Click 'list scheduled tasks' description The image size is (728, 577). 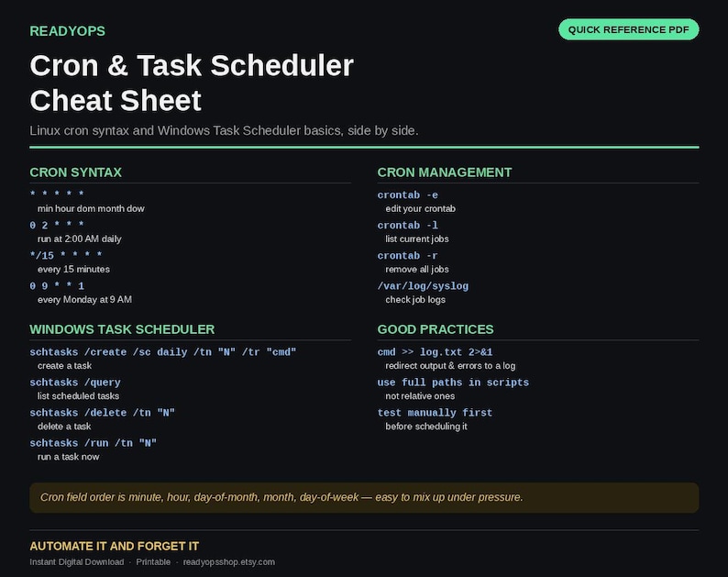79,395
